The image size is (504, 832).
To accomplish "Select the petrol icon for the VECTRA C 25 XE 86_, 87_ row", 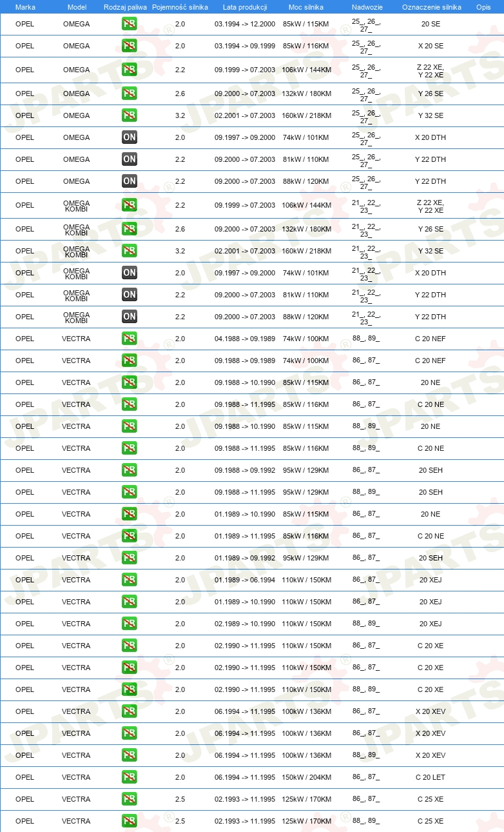I will pyautogui.click(x=130, y=799).
